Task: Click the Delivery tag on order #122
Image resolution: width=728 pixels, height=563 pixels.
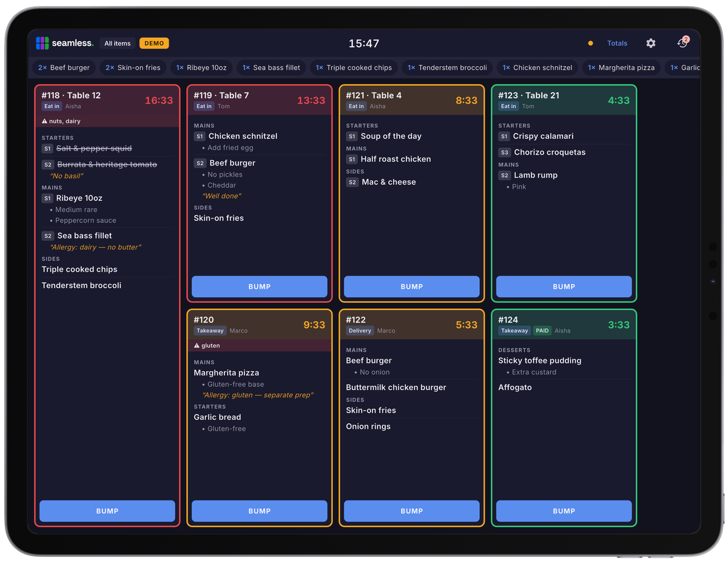Action: click(x=360, y=331)
